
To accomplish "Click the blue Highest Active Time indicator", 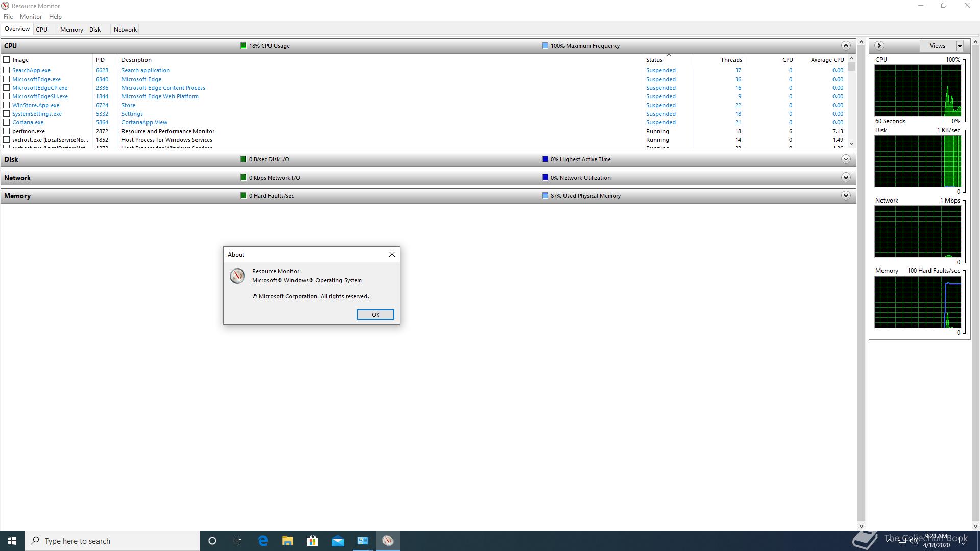I will click(x=545, y=159).
